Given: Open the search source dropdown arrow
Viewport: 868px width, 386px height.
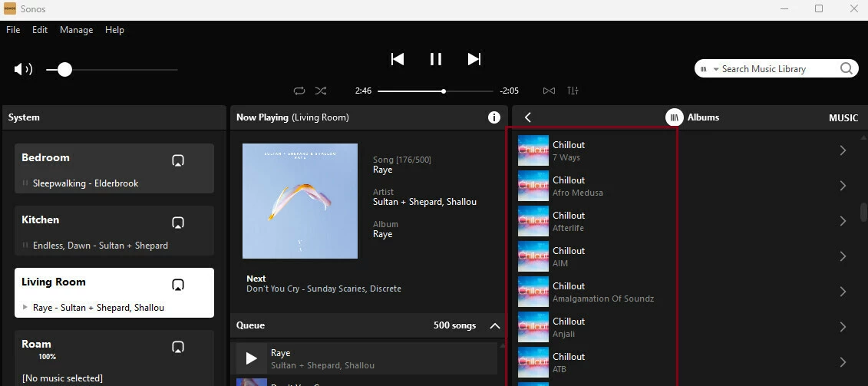Looking at the screenshot, I should 715,69.
